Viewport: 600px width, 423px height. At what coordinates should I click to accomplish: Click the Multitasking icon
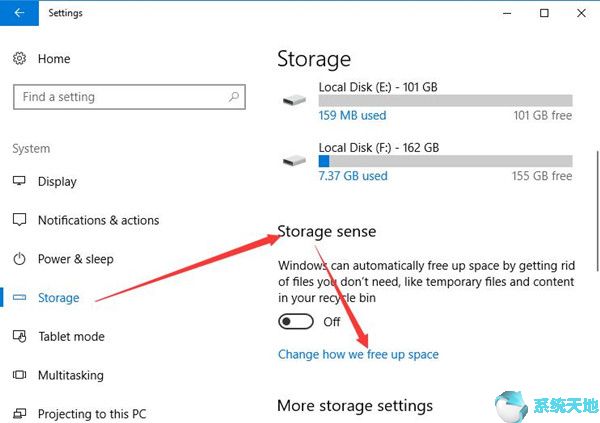(x=20, y=375)
